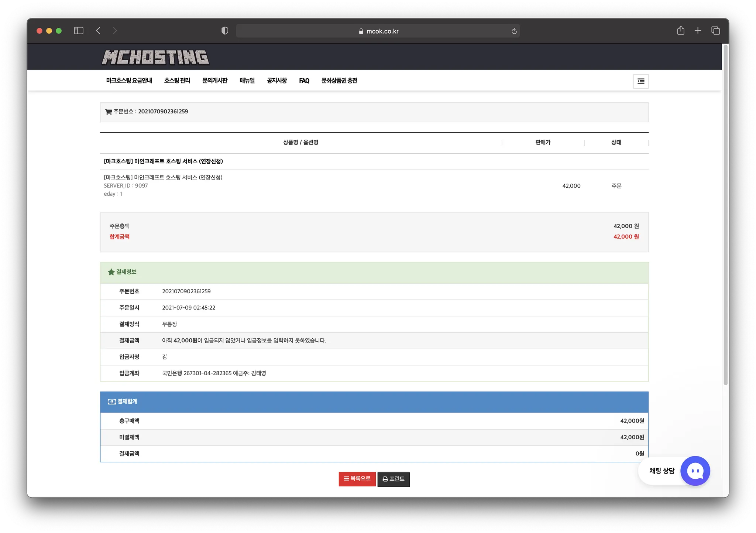Image resolution: width=756 pixels, height=533 pixels.
Task: Open FAQ page from navigation
Action: pyautogui.click(x=304, y=81)
